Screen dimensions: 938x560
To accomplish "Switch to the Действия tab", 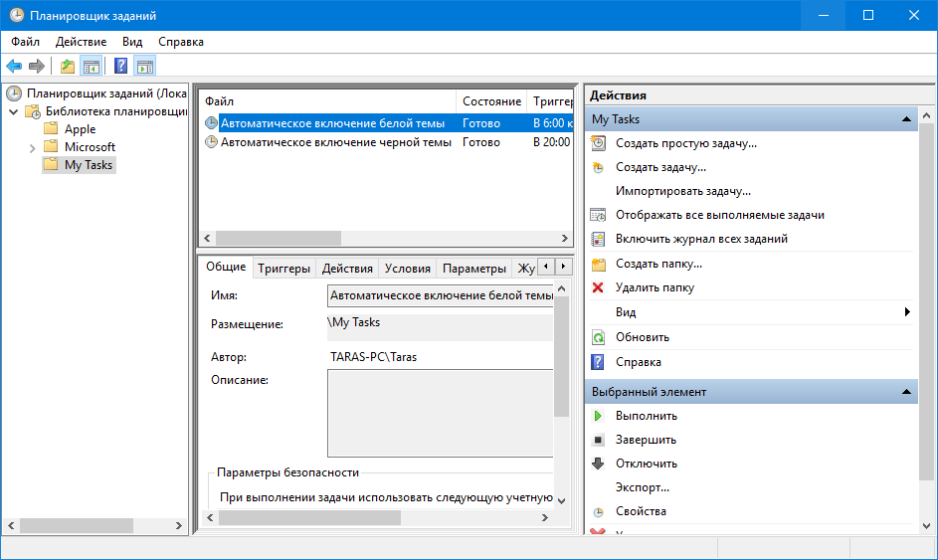I will [347, 269].
